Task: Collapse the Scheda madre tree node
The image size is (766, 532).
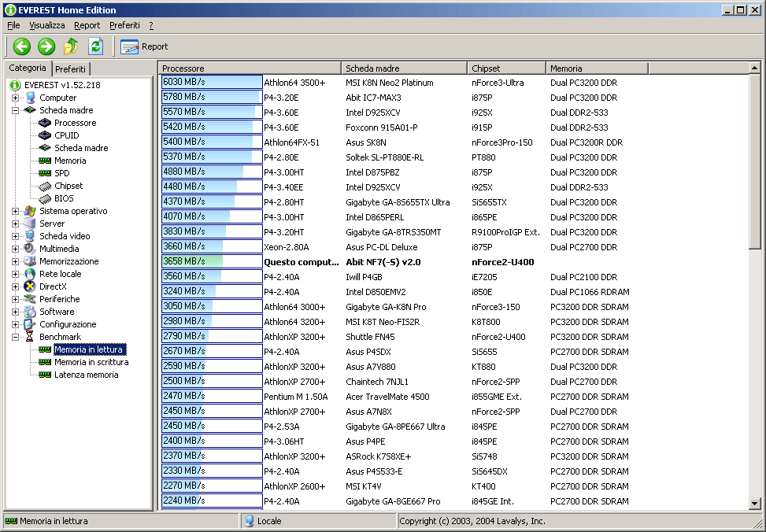Action: [x=15, y=110]
